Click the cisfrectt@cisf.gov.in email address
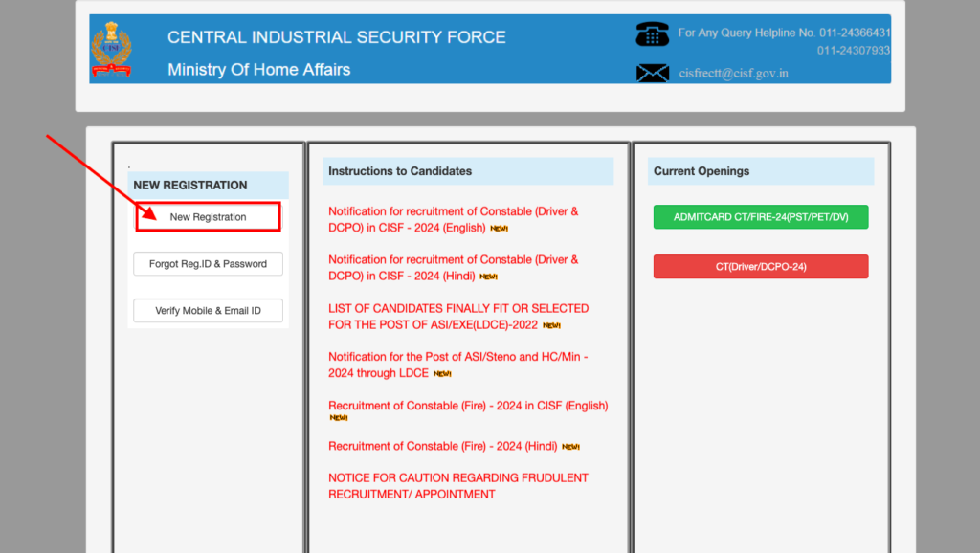The height and width of the screenshot is (553, 980). 734,73
